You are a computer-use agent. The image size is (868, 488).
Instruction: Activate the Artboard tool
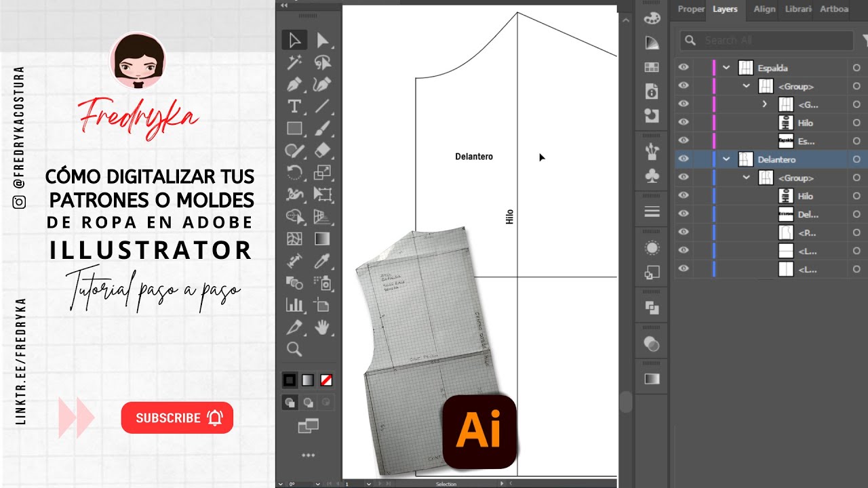323,305
